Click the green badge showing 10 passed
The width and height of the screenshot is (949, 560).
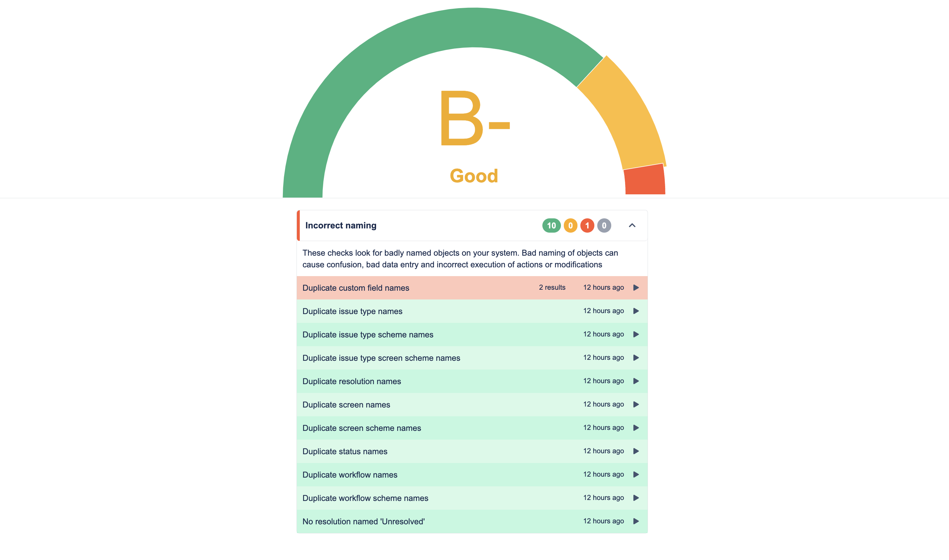tap(551, 226)
